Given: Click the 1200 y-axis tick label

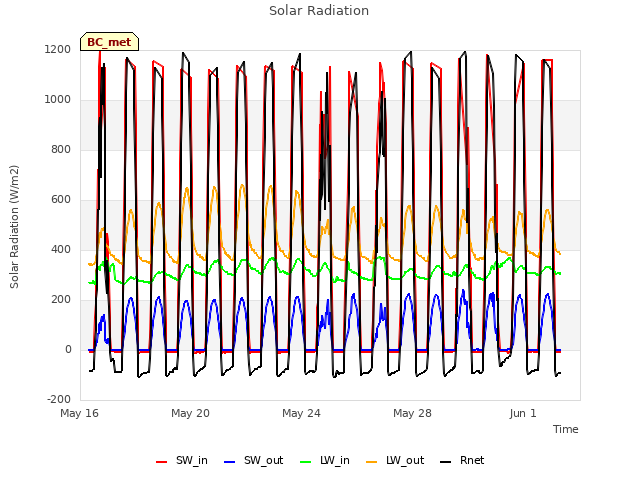Looking at the screenshot, I should [58, 49].
